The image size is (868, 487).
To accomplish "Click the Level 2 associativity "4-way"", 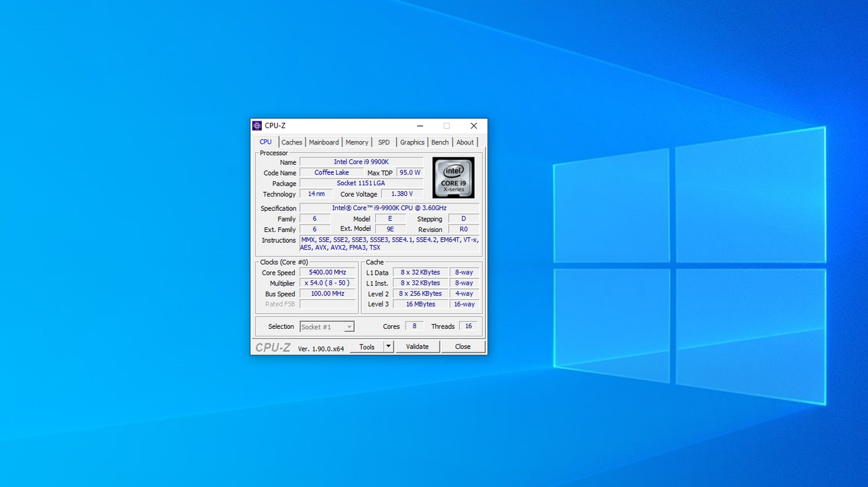I will pyautogui.click(x=465, y=294).
